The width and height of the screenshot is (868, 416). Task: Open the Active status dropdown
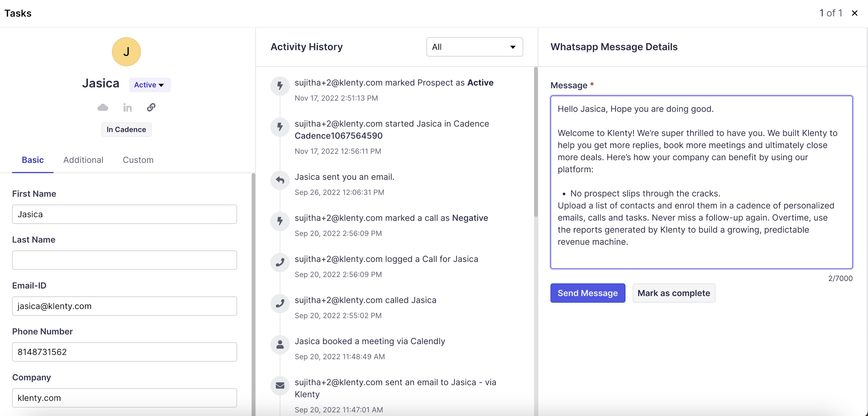pyautogui.click(x=149, y=85)
